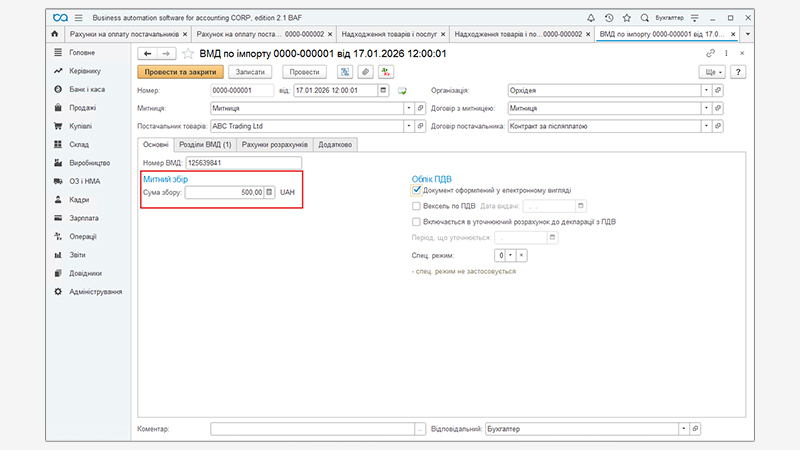The width and height of the screenshot is (800, 450).
Task: Expand the Організація dropdown
Action: click(x=706, y=90)
